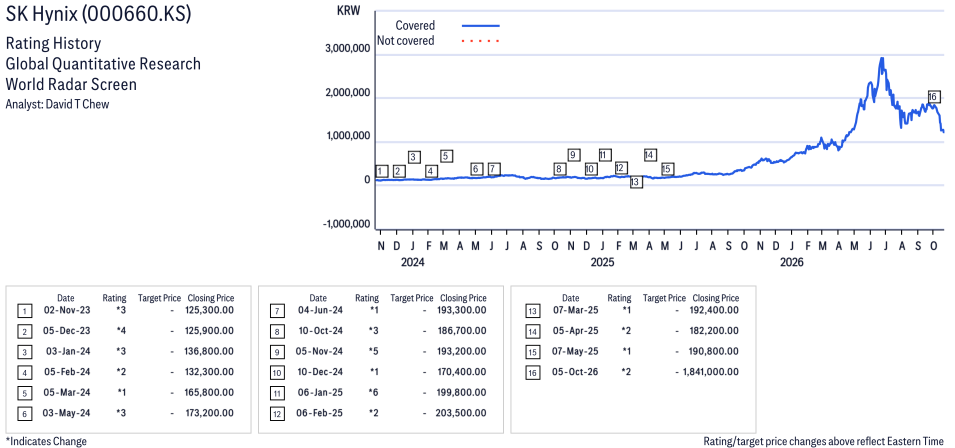
Task: Click the numbered box 16 in the table
Action: (x=532, y=372)
